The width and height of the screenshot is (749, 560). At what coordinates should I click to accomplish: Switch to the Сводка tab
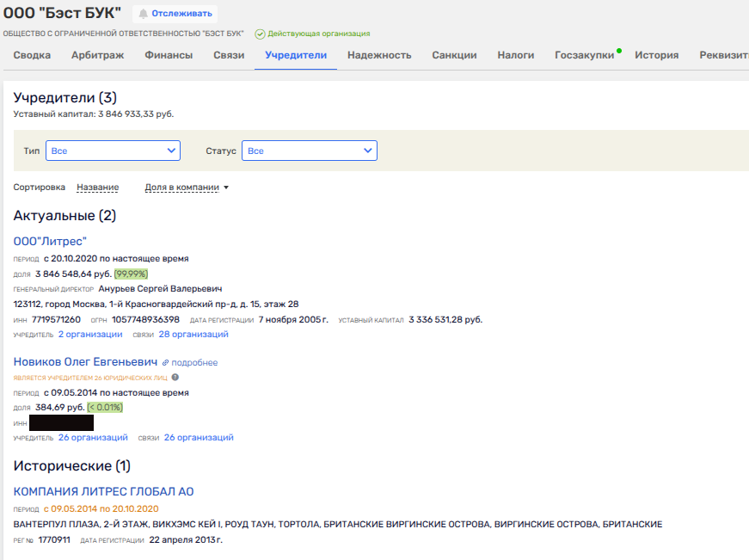tap(32, 55)
